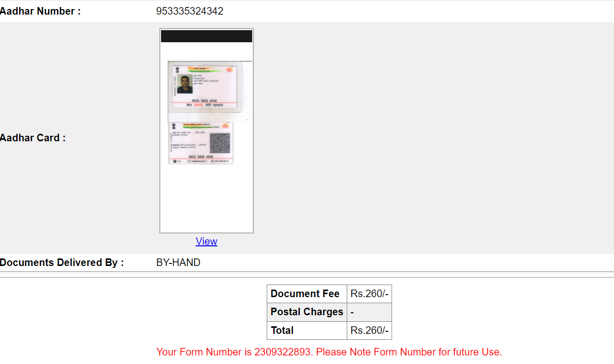Click the 'Aadhar Card :' label

pyautogui.click(x=33, y=138)
